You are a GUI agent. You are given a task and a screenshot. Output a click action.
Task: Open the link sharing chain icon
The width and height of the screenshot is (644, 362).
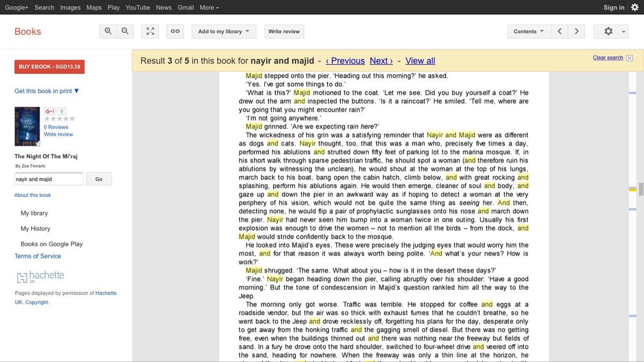(175, 31)
